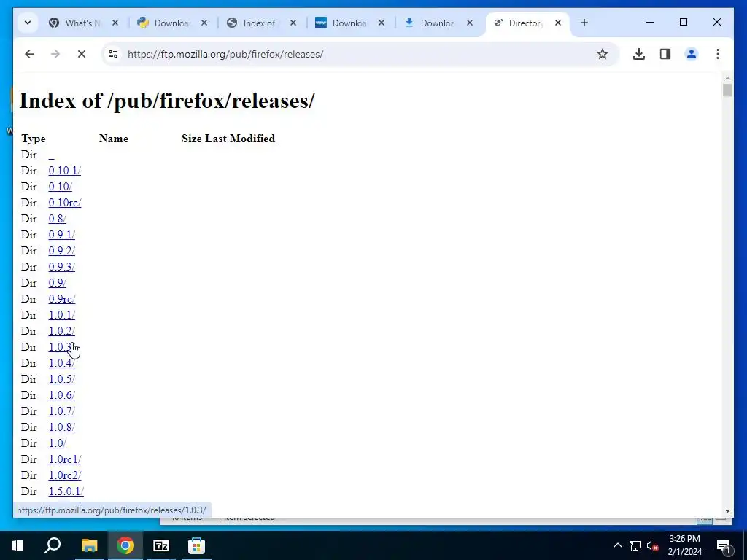This screenshot has height=560, width=747.
Task: Click the forward navigation arrow
Action: 55,54
